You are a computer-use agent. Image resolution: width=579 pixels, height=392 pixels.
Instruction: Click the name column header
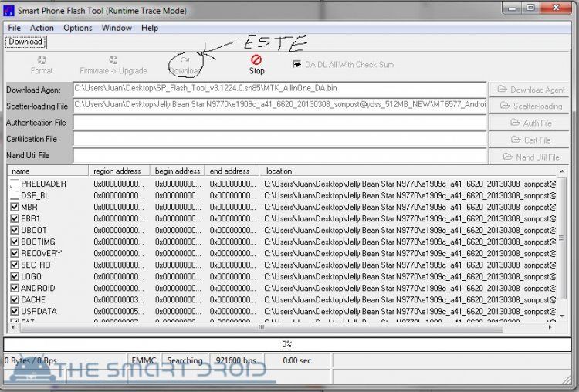tap(48, 171)
